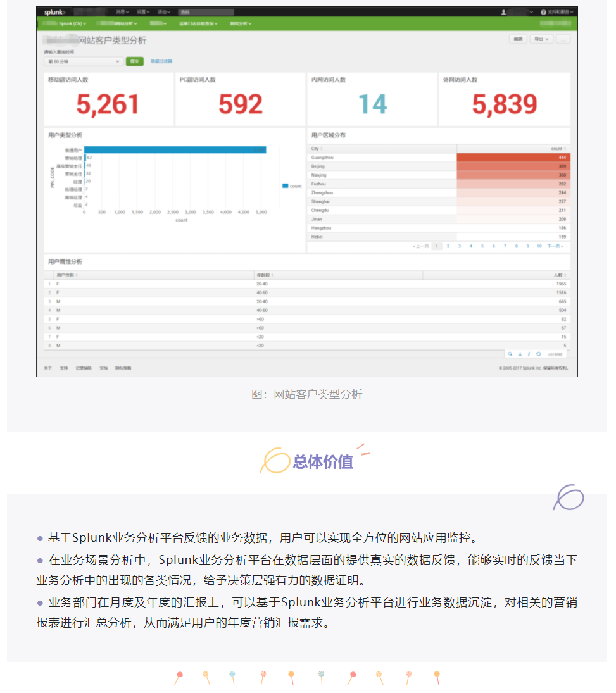Click 下一页 next page link
This screenshot has width=616, height=693.
555,246
